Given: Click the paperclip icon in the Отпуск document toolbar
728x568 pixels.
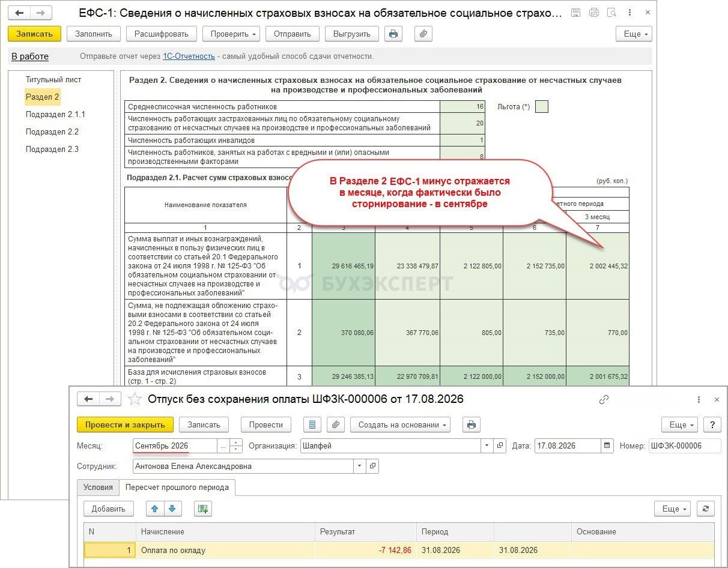Looking at the screenshot, I should [336, 424].
